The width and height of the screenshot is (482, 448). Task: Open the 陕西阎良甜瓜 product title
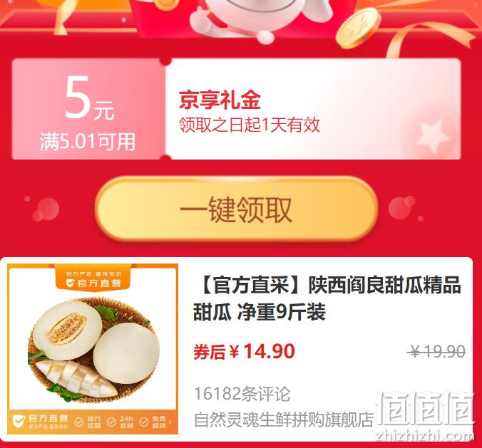point(327,298)
